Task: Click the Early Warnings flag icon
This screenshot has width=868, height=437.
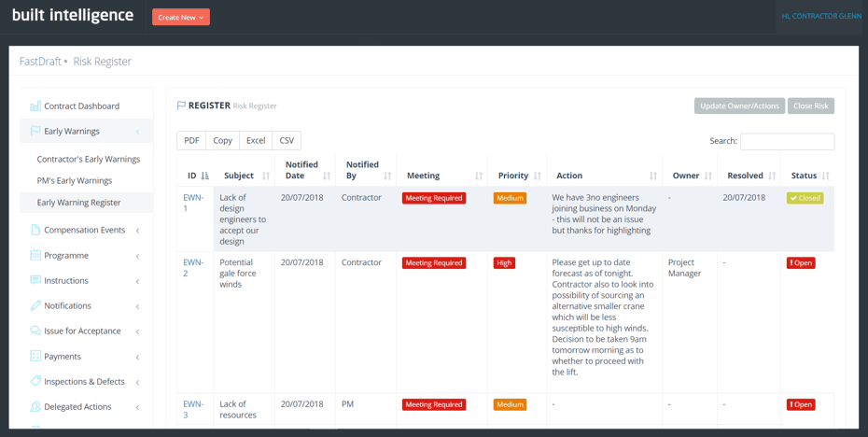Action: [x=35, y=132]
